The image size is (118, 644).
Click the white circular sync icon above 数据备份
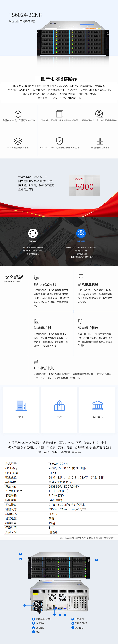[x=33, y=233]
